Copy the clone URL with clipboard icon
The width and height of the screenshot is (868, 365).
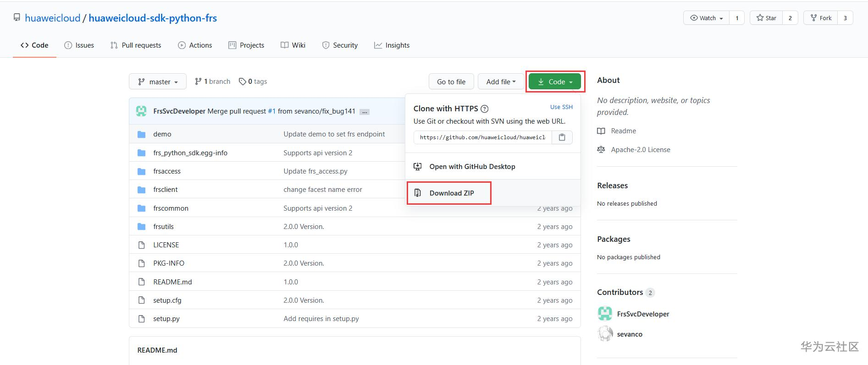point(562,137)
